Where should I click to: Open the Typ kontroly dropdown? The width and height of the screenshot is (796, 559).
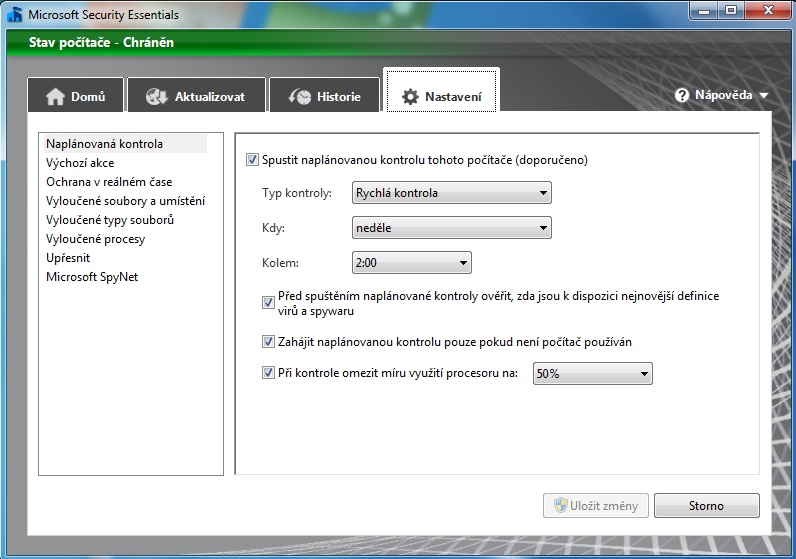point(452,193)
